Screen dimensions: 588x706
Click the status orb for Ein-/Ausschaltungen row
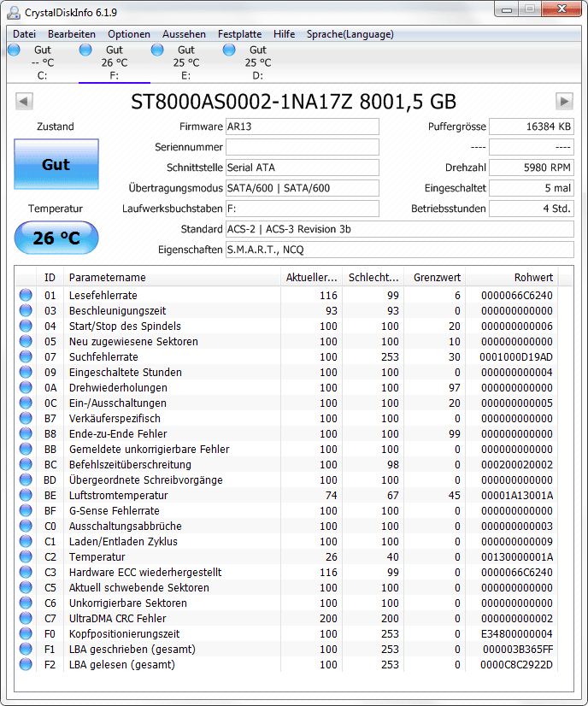click(26, 403)
